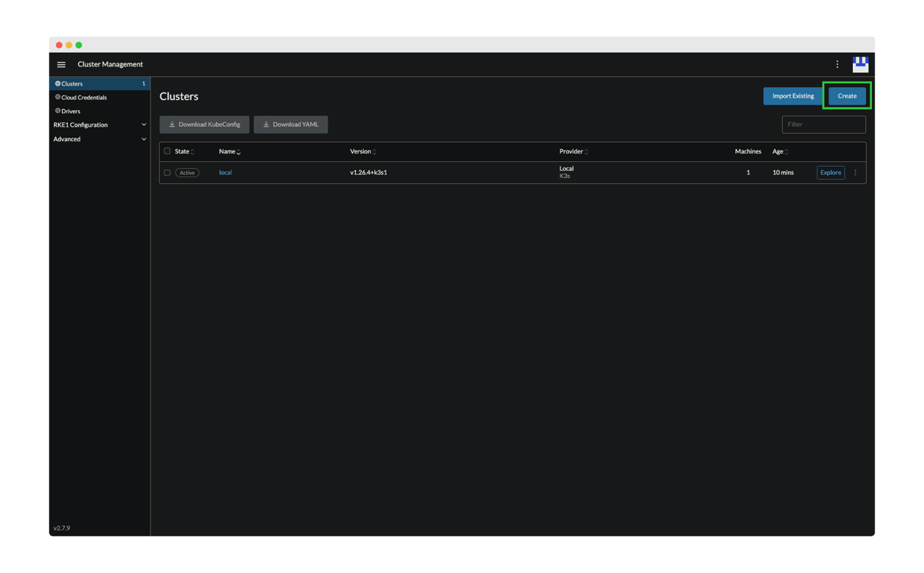The height and width of the screenshot is (573, 924).
Task: Open the local cluster link
Action: pos(225,173)
